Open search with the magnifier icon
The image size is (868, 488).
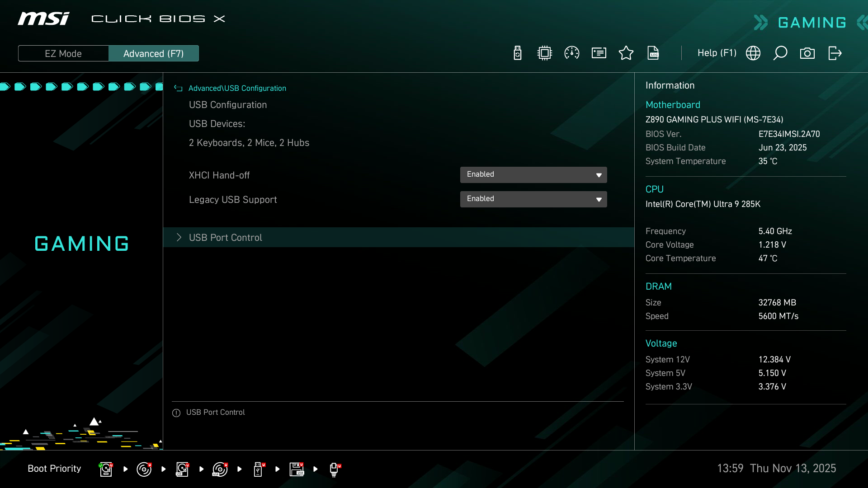click(780, 53)
